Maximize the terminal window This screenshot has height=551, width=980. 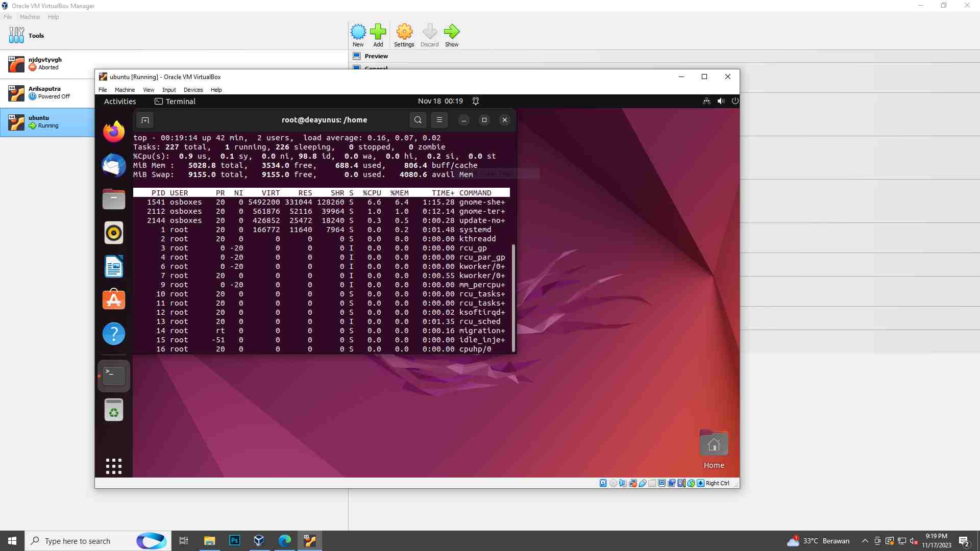tap(484, 120)
